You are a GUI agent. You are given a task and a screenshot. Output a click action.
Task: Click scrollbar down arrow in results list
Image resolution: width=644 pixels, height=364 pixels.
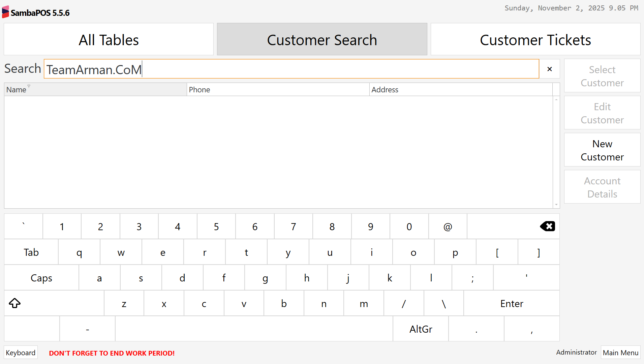tap(556, 205)
